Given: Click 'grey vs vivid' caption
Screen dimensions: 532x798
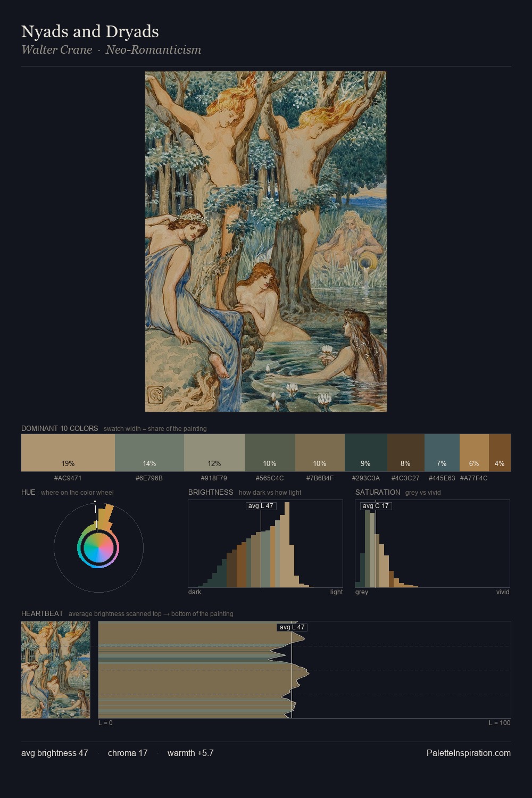Looking at the screenshot, I should click(423, 493).
